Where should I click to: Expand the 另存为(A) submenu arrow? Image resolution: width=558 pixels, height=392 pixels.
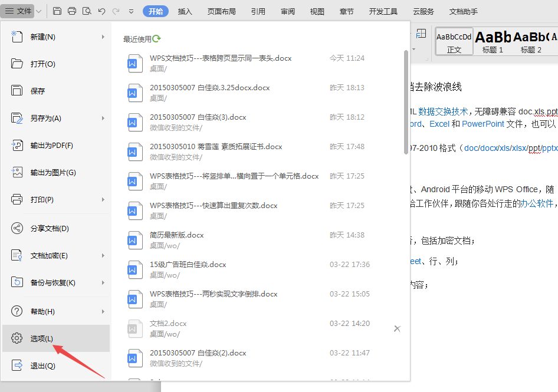click(103, 118)
